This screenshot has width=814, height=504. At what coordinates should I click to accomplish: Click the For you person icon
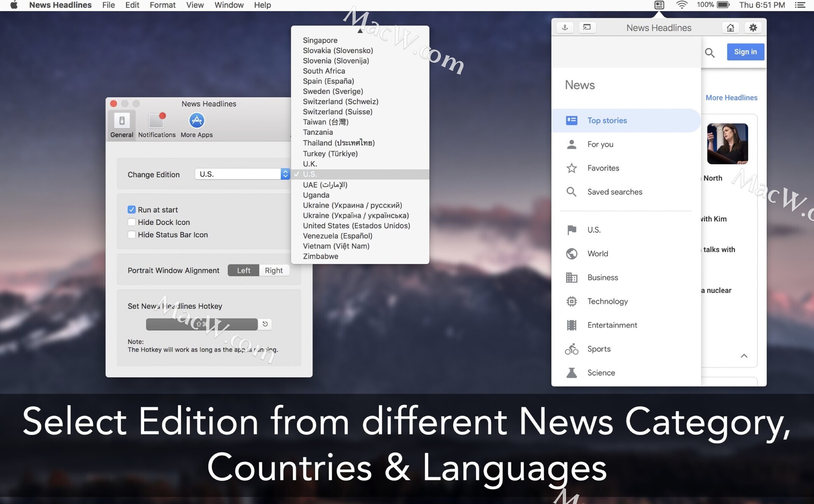click(571, 144)
